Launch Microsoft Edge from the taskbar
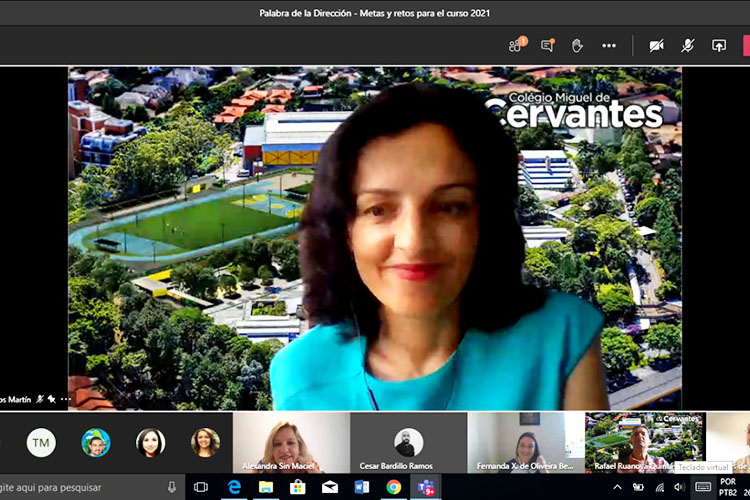750x500 pixels. [x=234, y=488]
